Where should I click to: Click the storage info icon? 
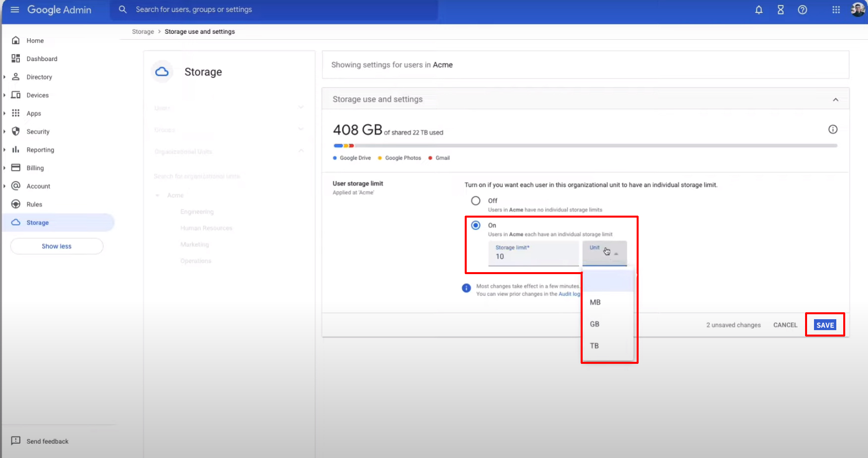tap(833, 129)
